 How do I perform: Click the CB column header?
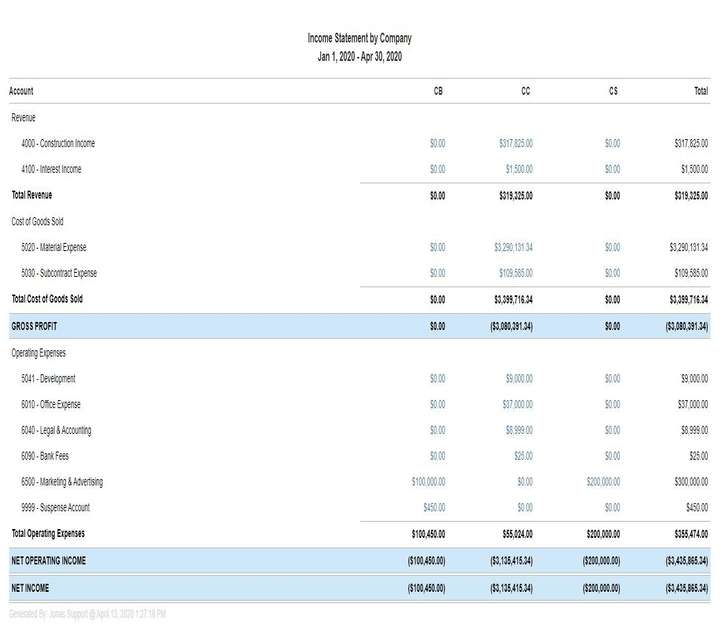pos(438,91)
